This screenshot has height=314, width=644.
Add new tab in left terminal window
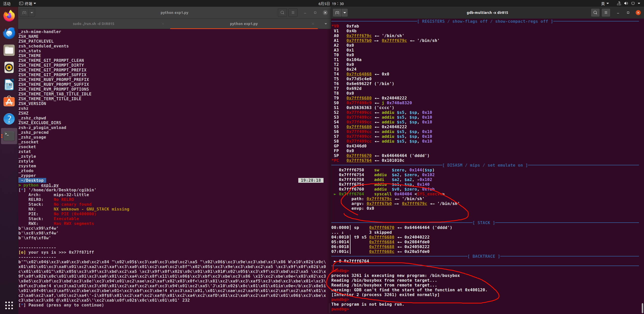(x=24, y=13)
